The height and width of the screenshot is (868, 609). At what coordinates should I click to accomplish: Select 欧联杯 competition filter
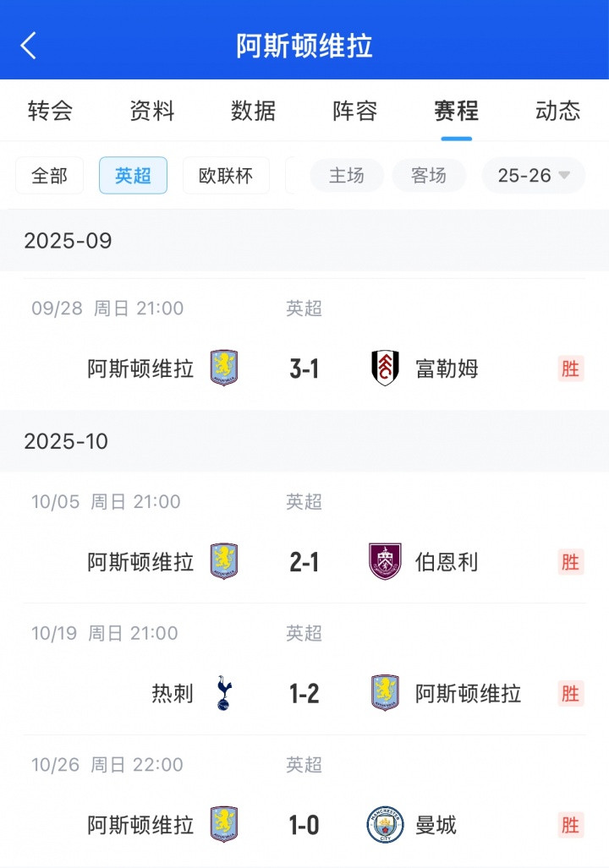226,176
